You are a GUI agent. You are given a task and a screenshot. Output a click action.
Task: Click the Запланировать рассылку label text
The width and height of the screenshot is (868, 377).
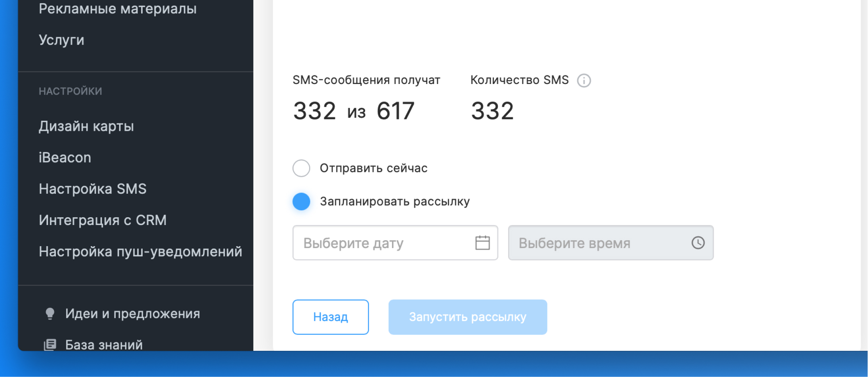coord(395,202)
